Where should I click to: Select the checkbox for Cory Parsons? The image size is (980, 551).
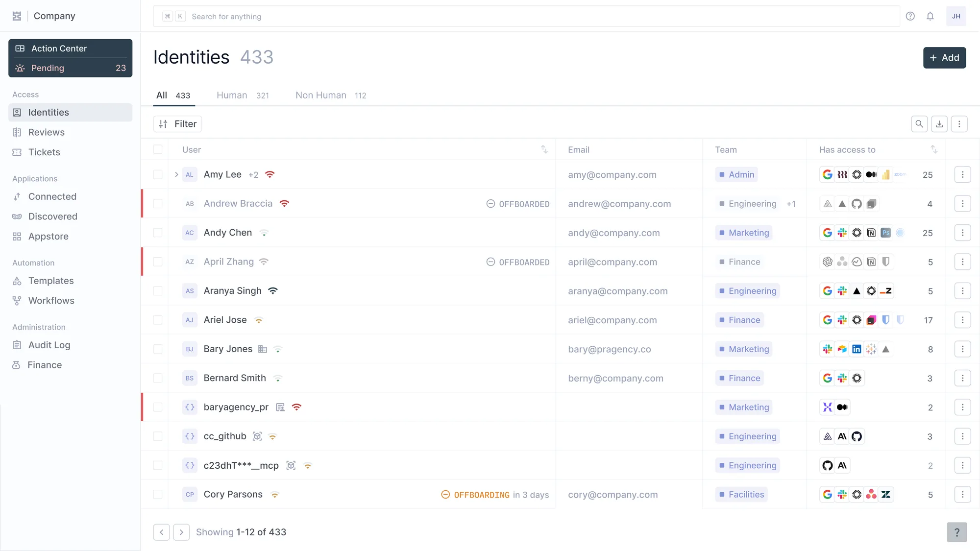[x=158, y=495]
